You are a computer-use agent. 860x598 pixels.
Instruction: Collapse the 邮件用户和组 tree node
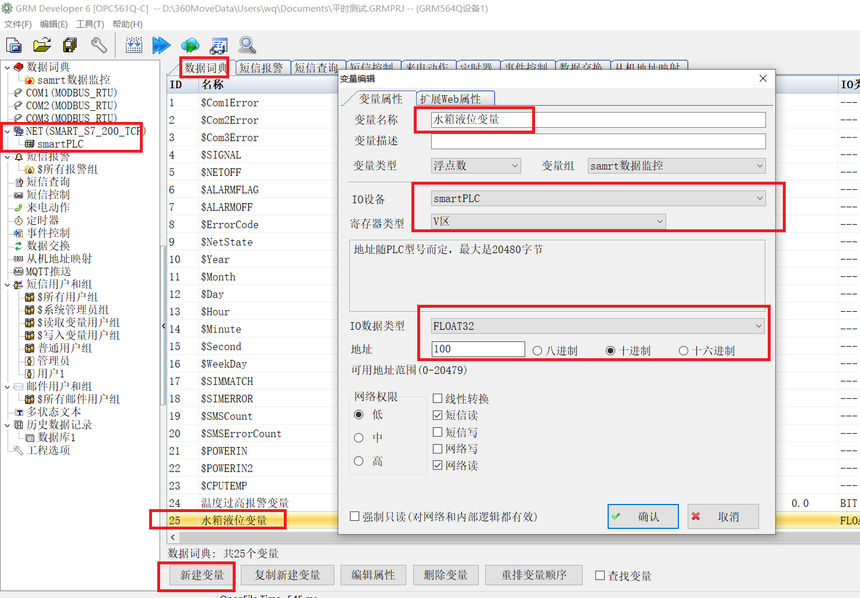[x=7, y=387]
